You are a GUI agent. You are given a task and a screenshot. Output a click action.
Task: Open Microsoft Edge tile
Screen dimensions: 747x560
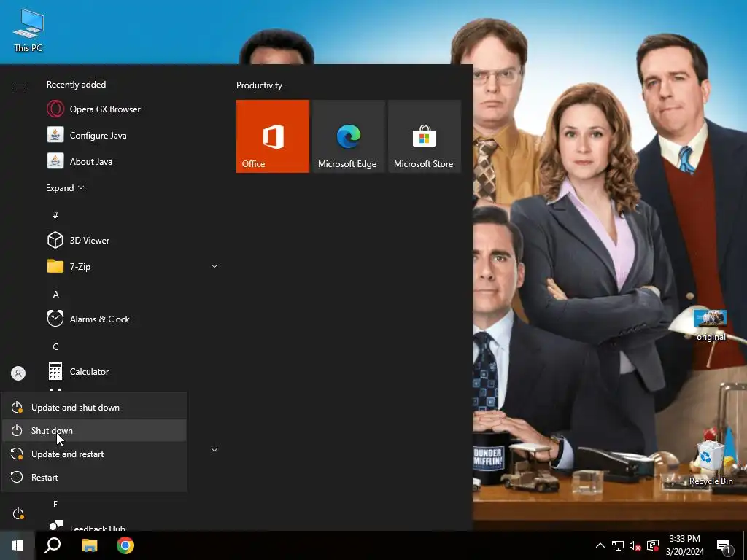coord(348,136)
